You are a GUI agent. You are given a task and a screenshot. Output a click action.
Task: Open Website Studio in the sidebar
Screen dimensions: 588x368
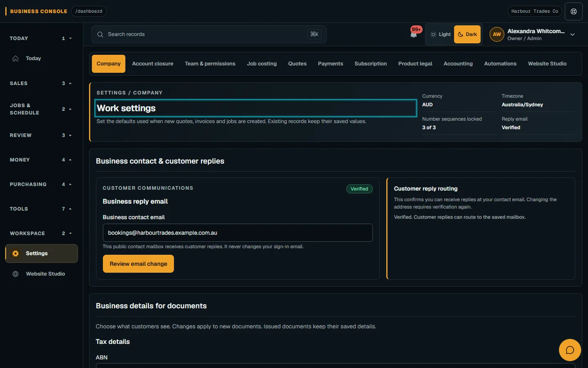coord(42,274)
